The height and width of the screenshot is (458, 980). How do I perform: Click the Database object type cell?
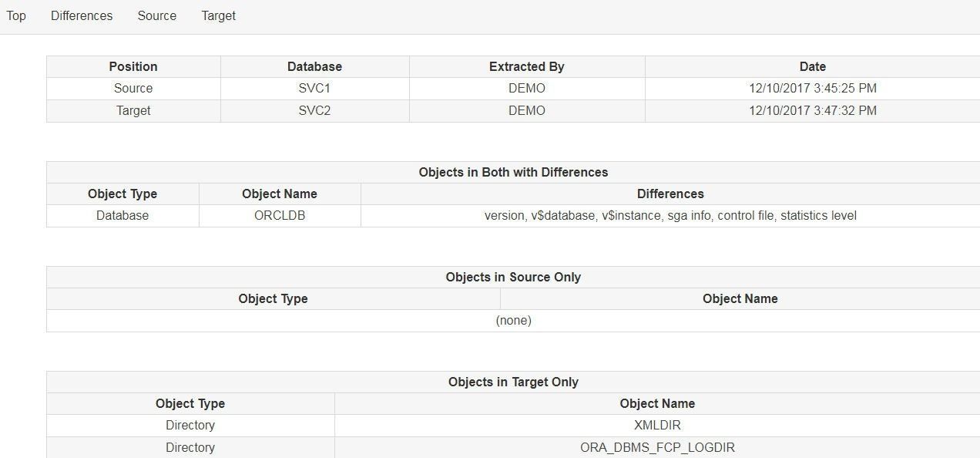pyautogui.click(x=123, y=215)
